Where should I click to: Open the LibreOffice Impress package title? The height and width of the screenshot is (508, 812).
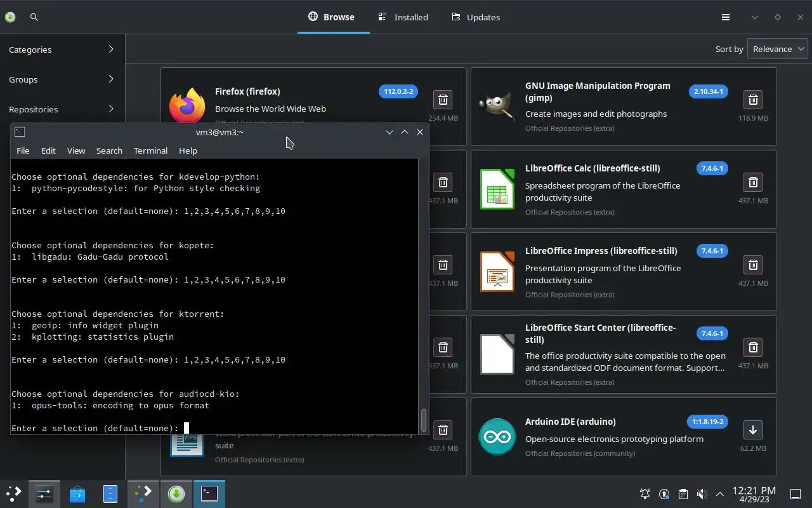point(601,250)
